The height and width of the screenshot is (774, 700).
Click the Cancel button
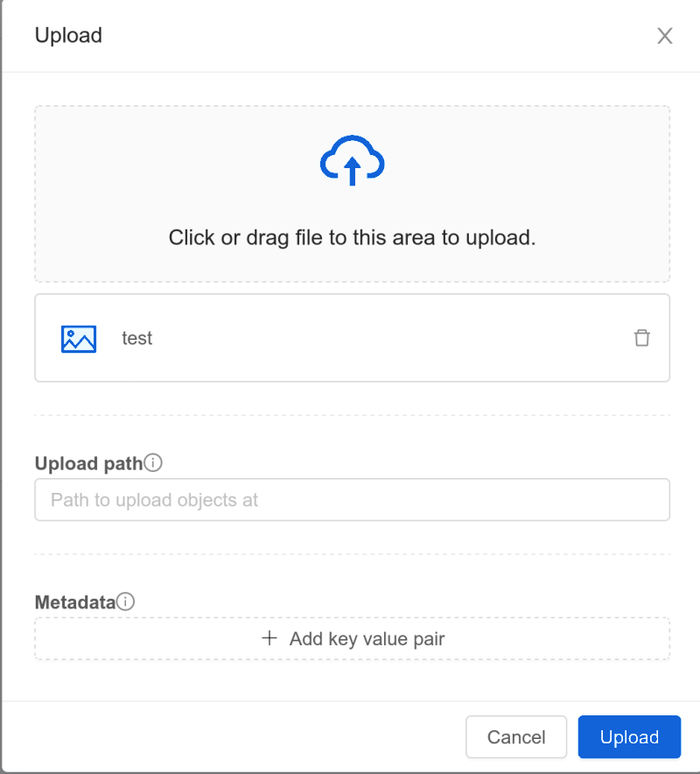click(516, 737)
